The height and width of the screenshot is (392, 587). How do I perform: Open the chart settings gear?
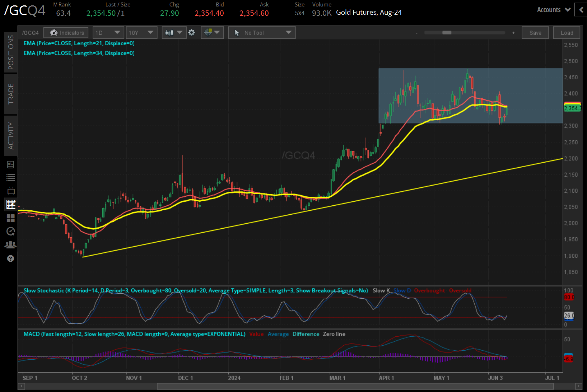tap(192, 32)
